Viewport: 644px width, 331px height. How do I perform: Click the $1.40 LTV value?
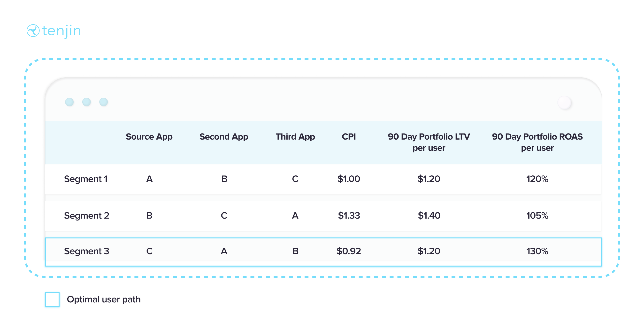tap(429, 215)
